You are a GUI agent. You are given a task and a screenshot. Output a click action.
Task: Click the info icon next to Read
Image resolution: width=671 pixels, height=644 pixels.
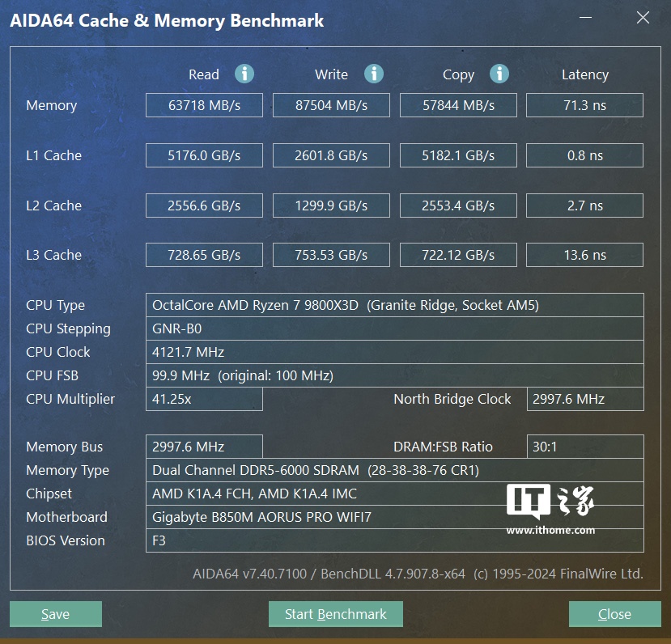tap(244, 74)
